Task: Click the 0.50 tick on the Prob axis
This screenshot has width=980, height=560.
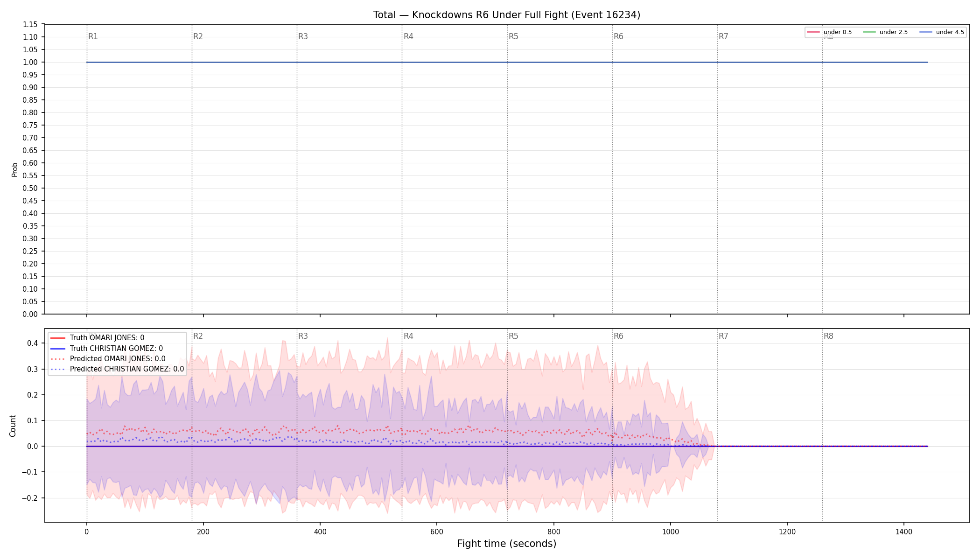Action: 30,188
